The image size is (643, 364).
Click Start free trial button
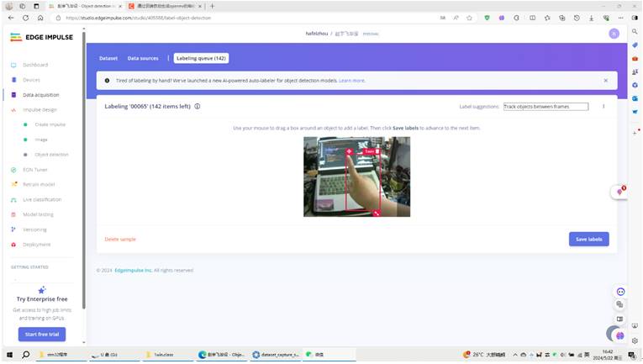pos(42,335)
